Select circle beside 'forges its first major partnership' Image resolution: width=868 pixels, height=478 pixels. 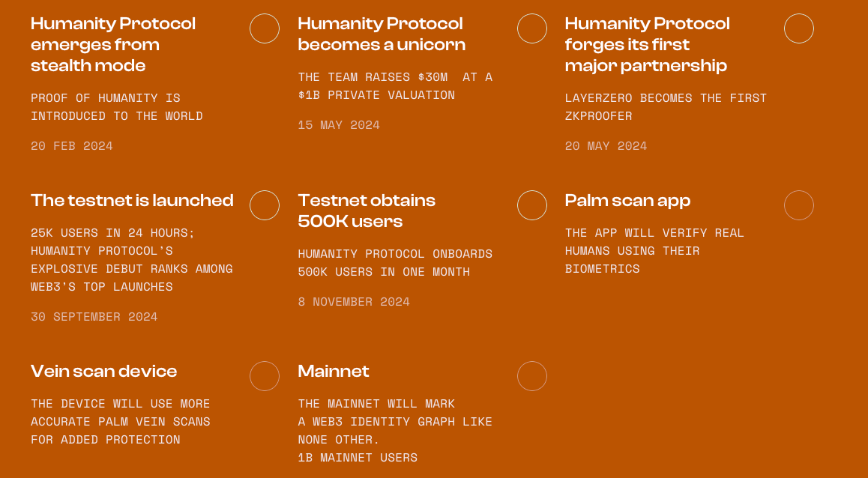tap(799, 28)
